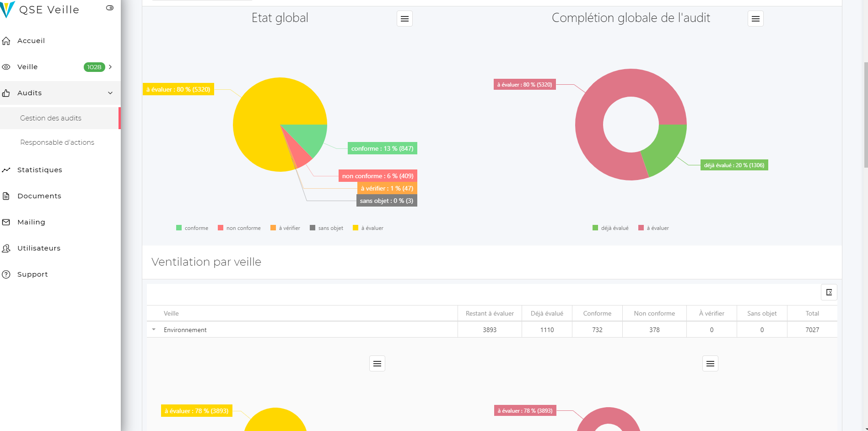Click the 1028 Veille badge
The height and width of the screenshot is (431, 868).
[x=94, y=67]
